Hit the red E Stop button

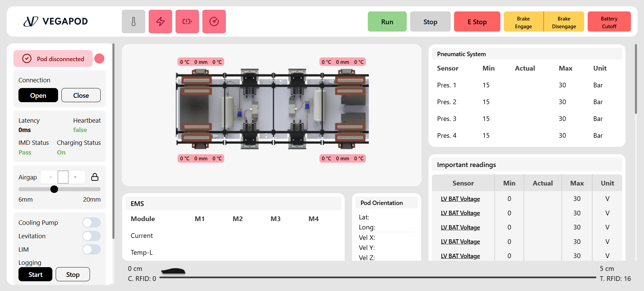coord(477,22)
